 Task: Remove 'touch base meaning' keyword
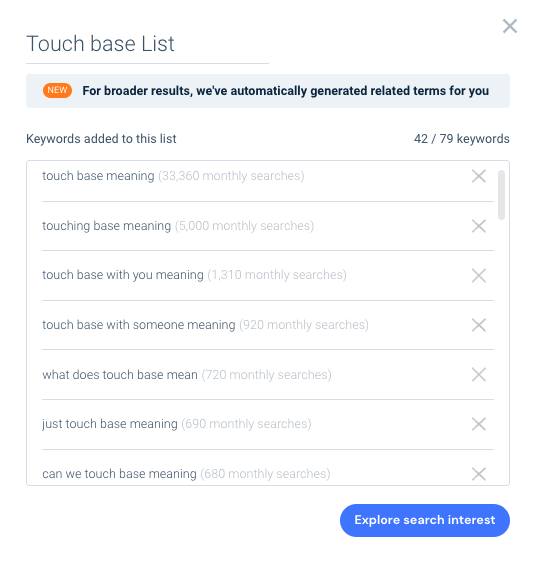click(479, 176)
